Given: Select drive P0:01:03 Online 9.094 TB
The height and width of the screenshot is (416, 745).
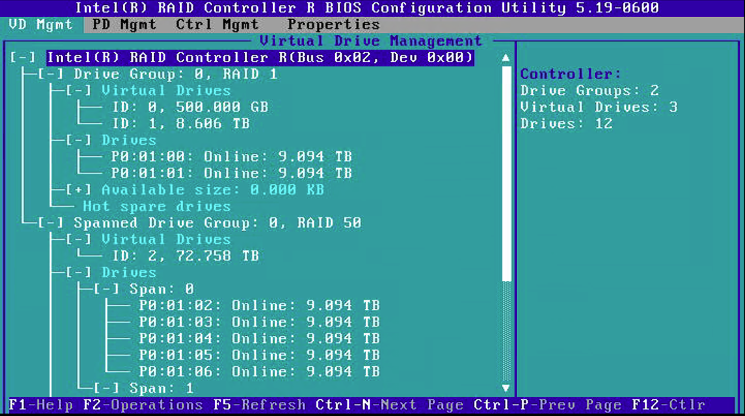Looking at the screenshot, I should click(259, 322).
